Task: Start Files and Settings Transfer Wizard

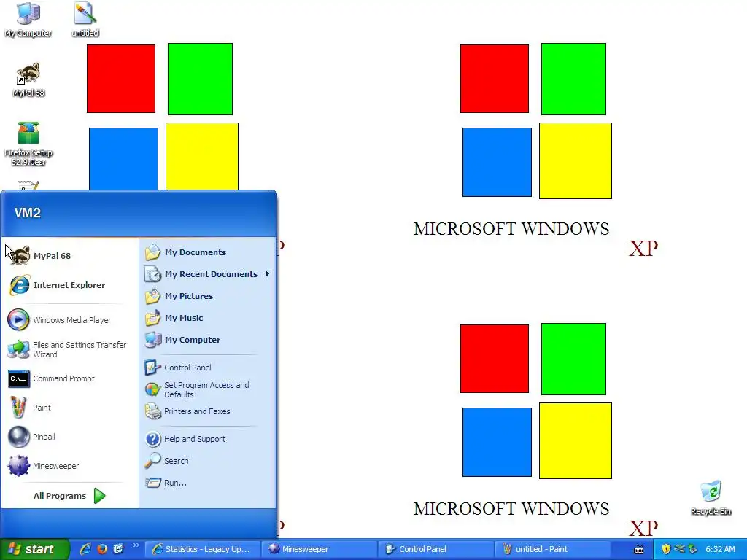Action: [x=69, y=349]
